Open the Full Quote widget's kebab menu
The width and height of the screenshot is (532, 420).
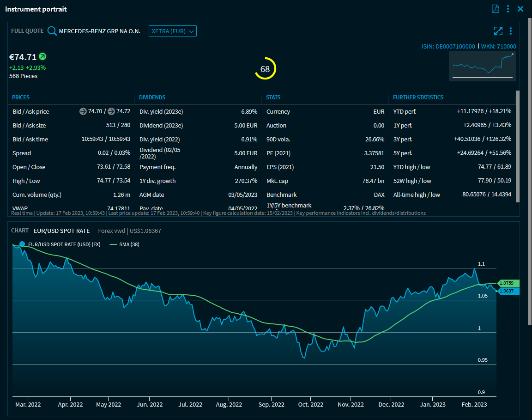[511, 31]
